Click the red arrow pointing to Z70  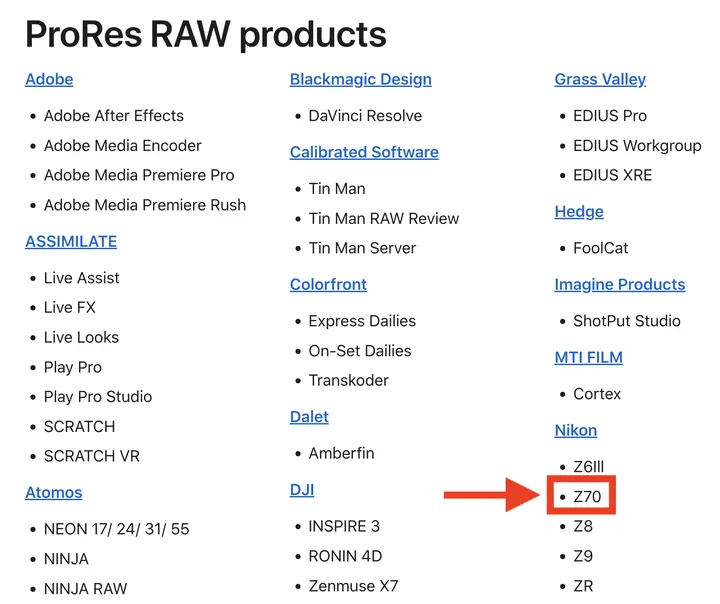tap(492, 495)
